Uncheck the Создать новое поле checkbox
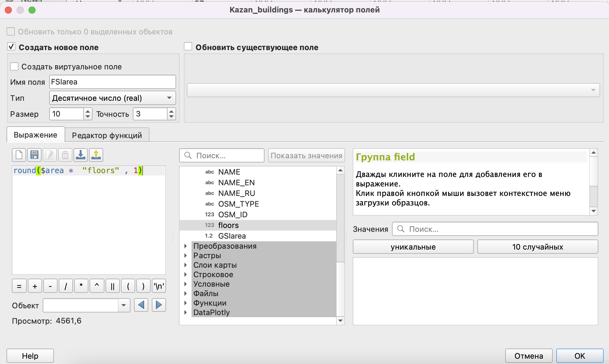609x364 pixels. 11,47
